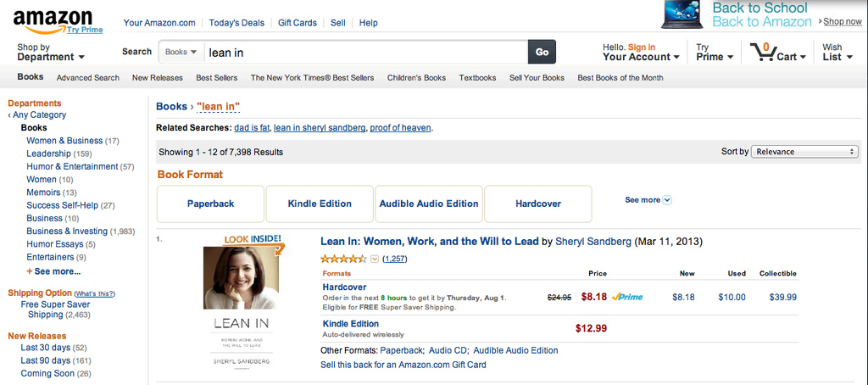
Task: Go back to Any Category
Action: [x=36, y=114]
